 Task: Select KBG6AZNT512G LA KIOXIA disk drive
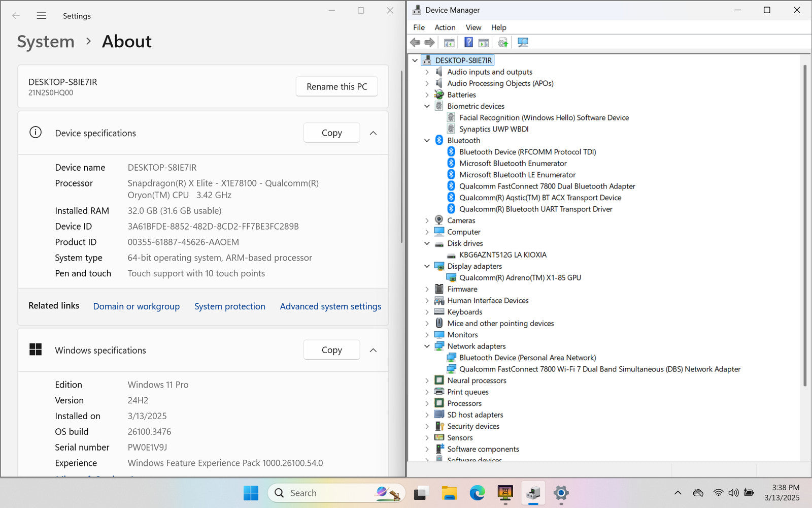point(502,255)
